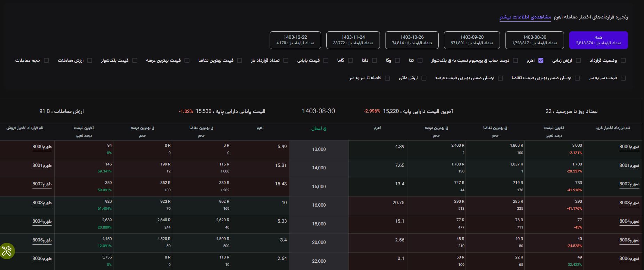Show the قیمت پایانی column
The height and width of the screenshot is (270, 644).
click(x=326, y=60)
